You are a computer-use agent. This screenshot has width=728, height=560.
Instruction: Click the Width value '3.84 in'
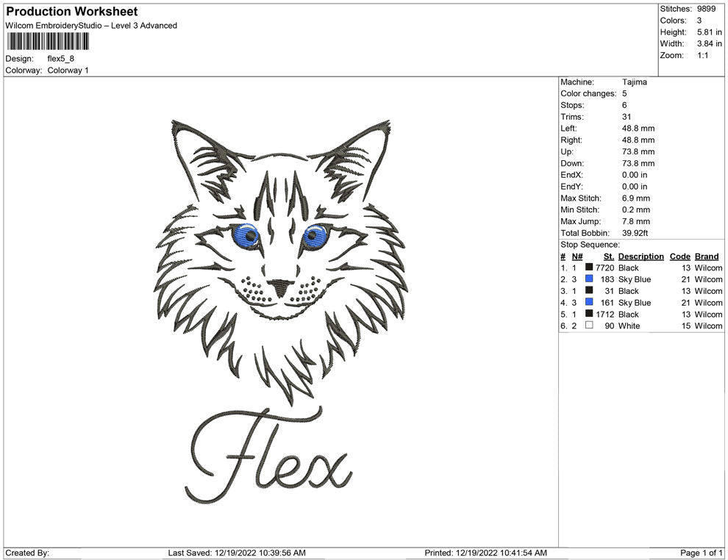click(710, 43)
